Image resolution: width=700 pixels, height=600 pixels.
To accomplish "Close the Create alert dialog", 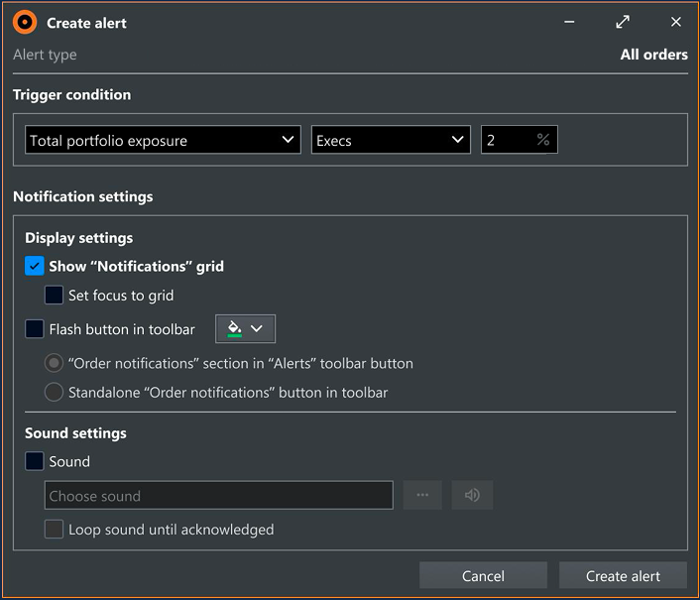I will click(x=676, y=22).
